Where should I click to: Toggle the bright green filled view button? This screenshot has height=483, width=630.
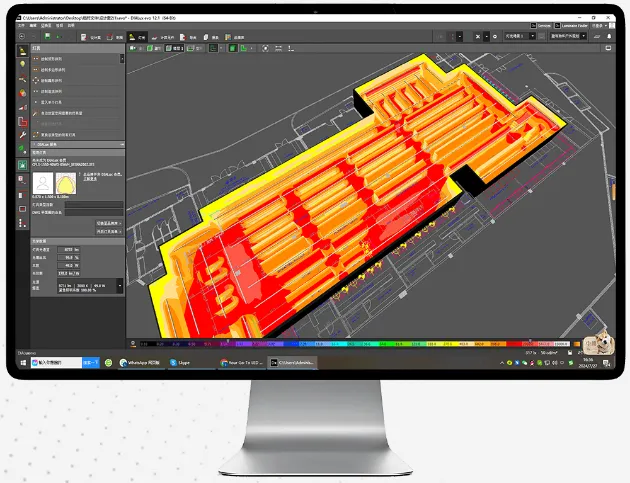(233, 48)
